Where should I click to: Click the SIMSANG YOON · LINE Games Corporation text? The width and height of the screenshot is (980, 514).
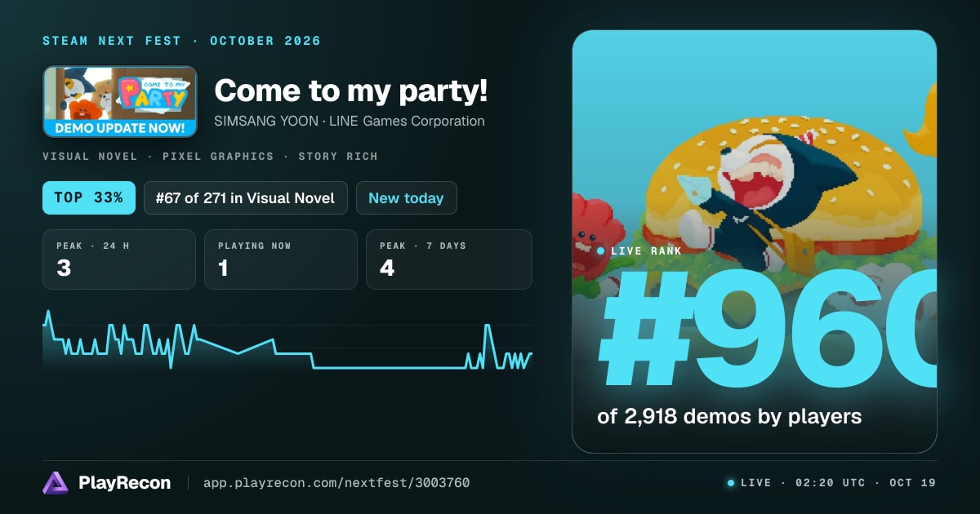[x=350, y=122]
